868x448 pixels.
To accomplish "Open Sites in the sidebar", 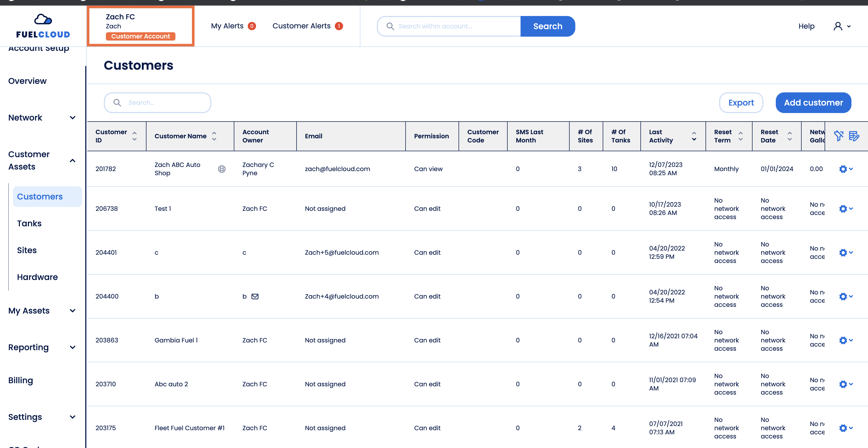I will pyautogui.click(x=27, y=250).
